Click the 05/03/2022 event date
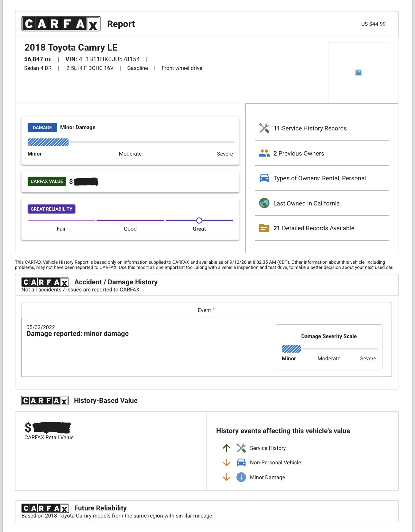 pyautogui.click(x=41, y=327)
